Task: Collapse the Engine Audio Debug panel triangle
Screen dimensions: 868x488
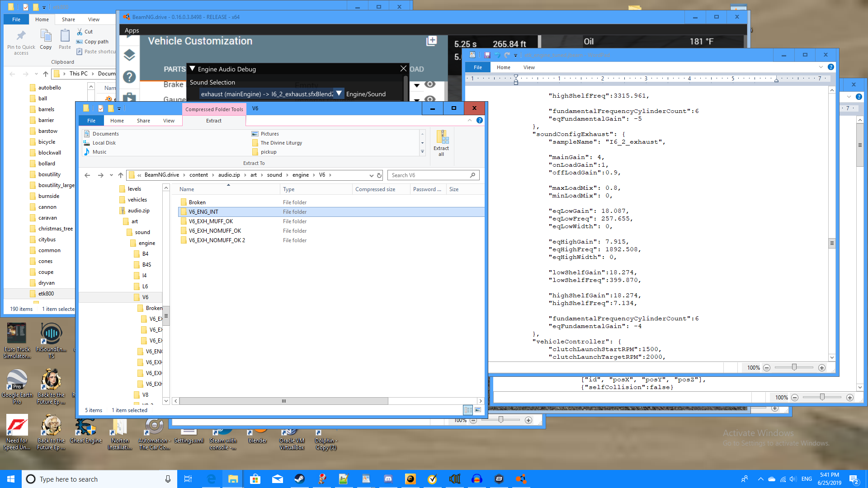Action: (192, 69)
